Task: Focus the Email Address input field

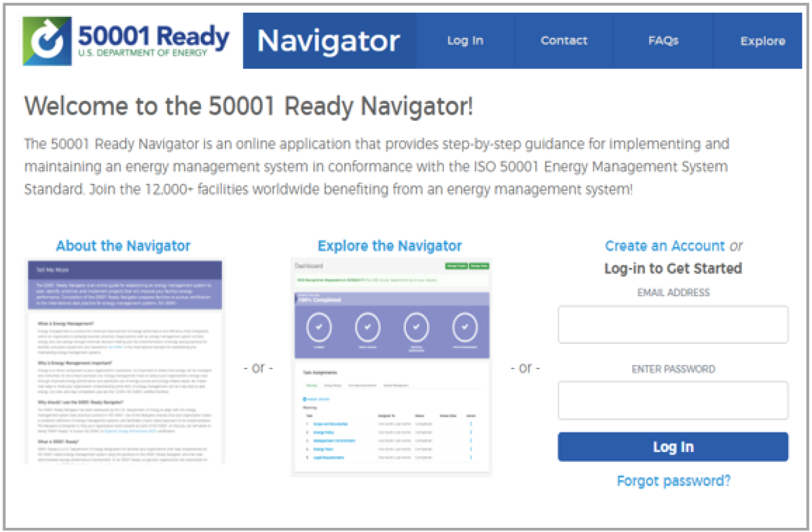Action: (x=673, y=325)
